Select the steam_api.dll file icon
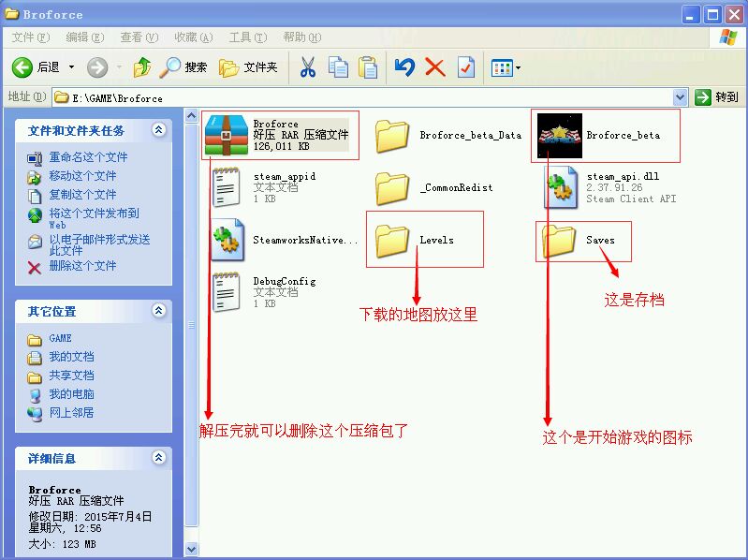 click(x=561, y=187)
